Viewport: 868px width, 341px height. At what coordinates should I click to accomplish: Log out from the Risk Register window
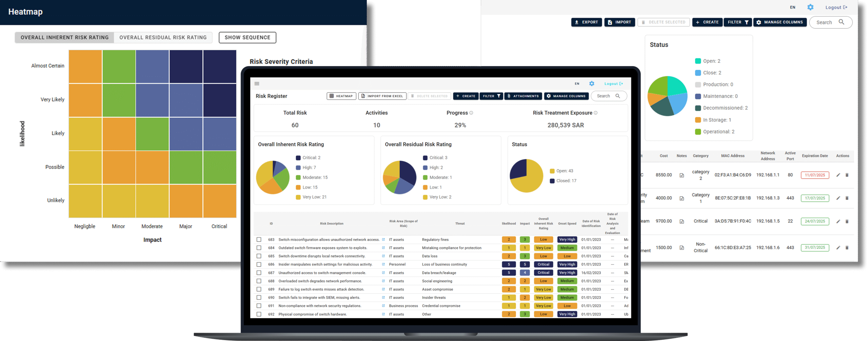[613, 84]
